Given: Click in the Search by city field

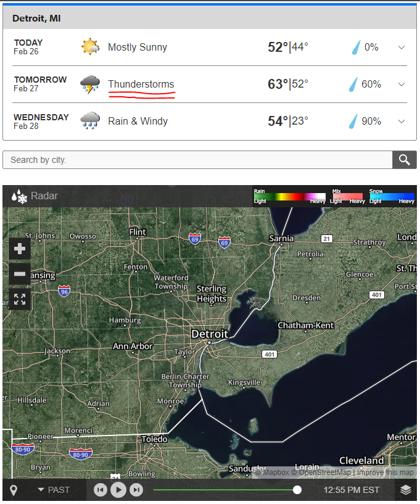Looking at the screenshot, I should (x=197, y=160).
